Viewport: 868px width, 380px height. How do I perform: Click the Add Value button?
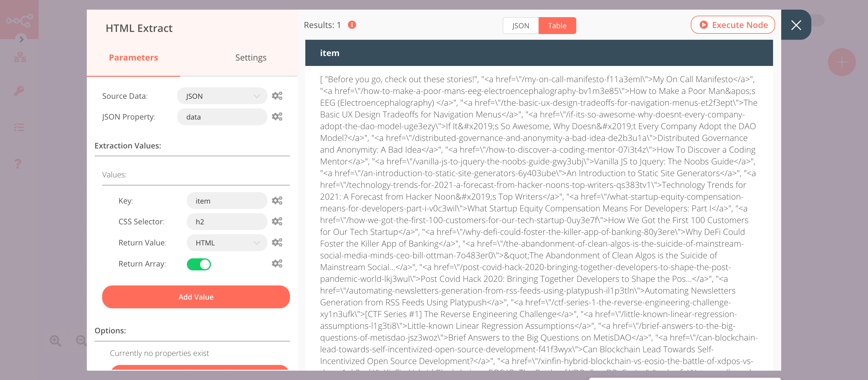point(196,297)
